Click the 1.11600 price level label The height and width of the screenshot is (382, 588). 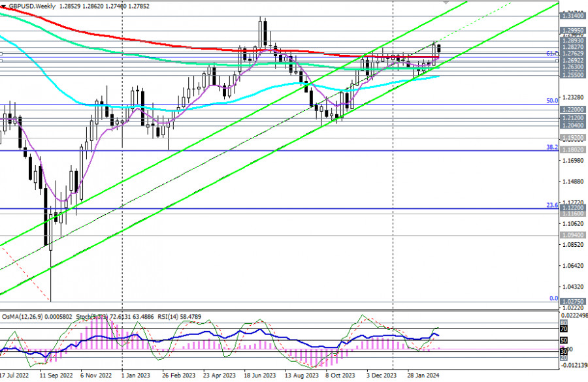572,214
